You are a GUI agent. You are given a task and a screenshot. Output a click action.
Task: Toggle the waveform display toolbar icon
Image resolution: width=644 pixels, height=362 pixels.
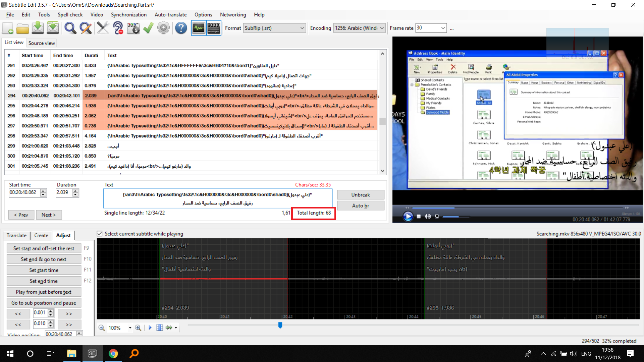click(199, 28)
